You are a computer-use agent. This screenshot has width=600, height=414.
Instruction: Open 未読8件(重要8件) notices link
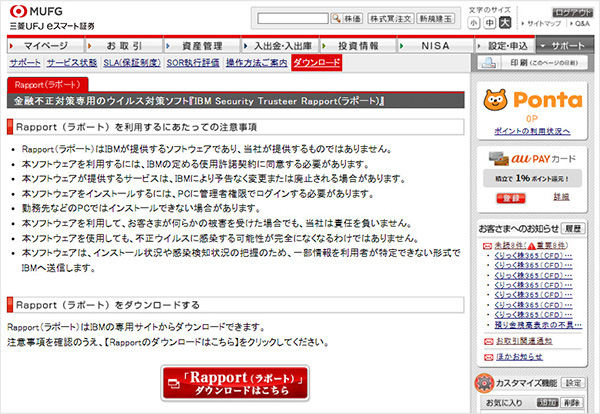coord(531,246)
